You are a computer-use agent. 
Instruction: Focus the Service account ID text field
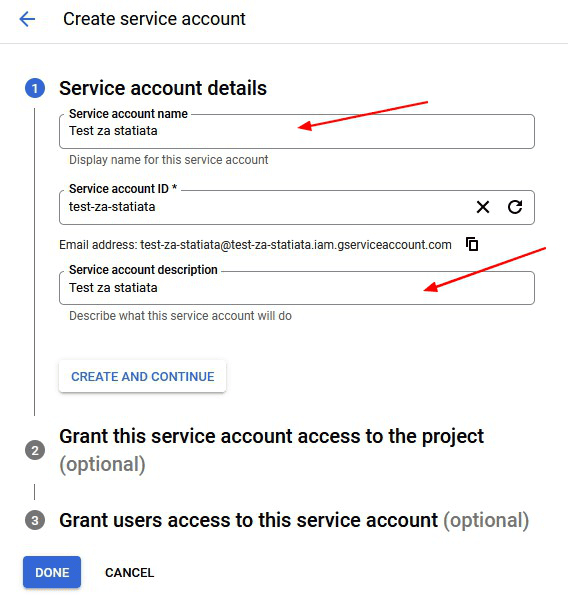264,207
